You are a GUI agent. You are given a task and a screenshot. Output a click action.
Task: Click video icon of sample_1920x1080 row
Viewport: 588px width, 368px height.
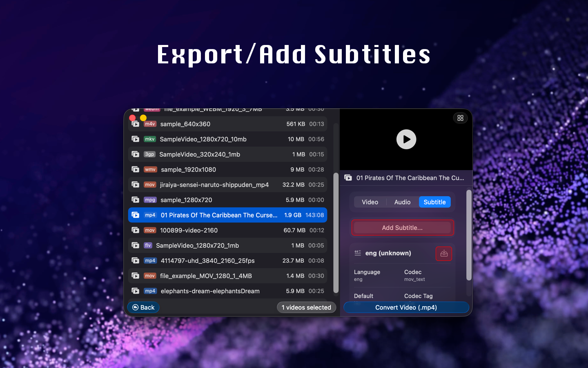[135, 169]
